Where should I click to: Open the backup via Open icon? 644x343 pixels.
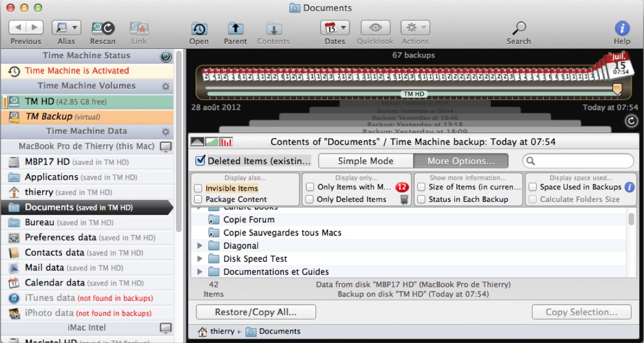pos(199,28)
